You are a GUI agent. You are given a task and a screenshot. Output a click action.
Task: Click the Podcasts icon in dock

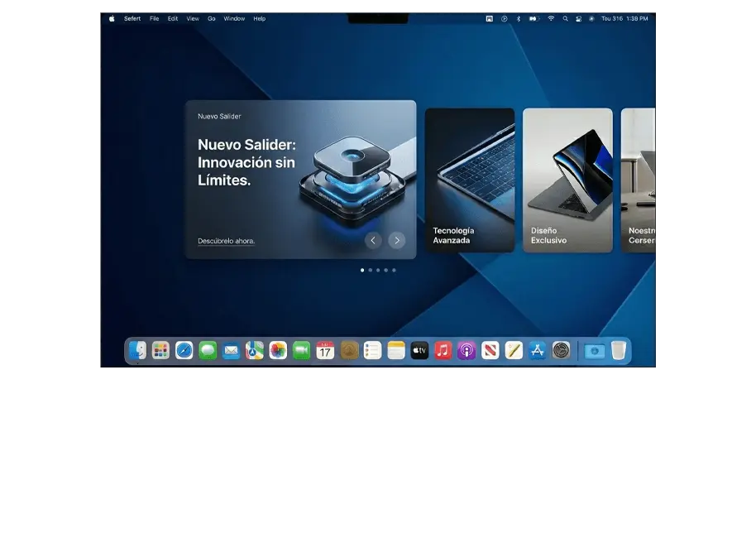467,351
